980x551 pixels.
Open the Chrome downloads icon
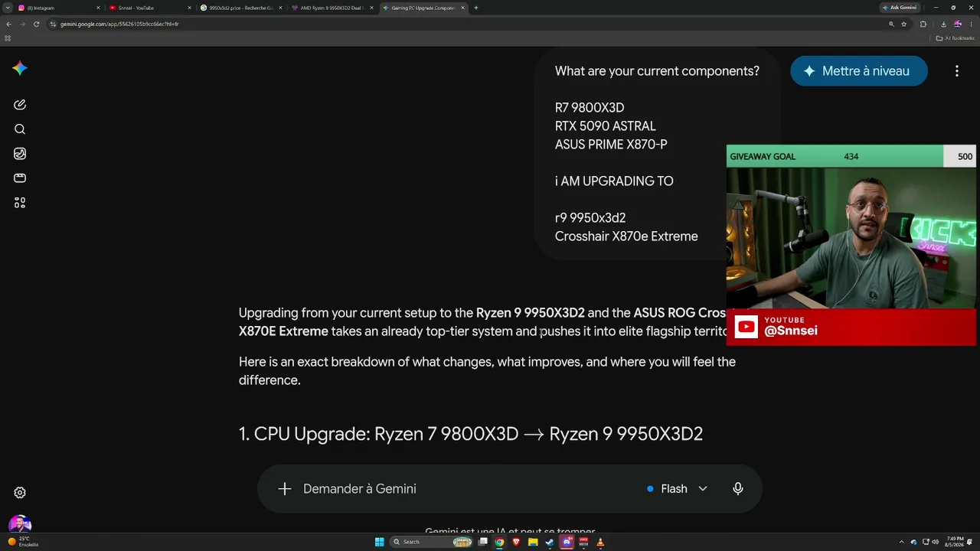[x=943, y=24]
